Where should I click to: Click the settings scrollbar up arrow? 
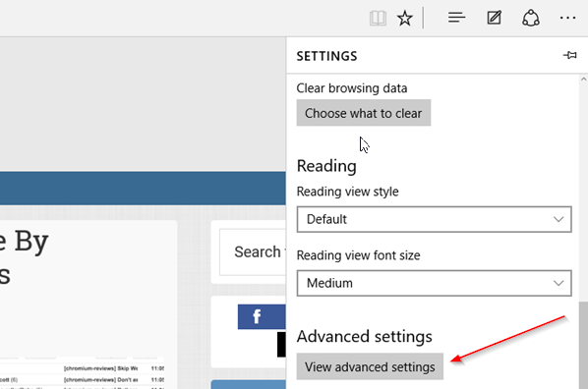[583, 79]
